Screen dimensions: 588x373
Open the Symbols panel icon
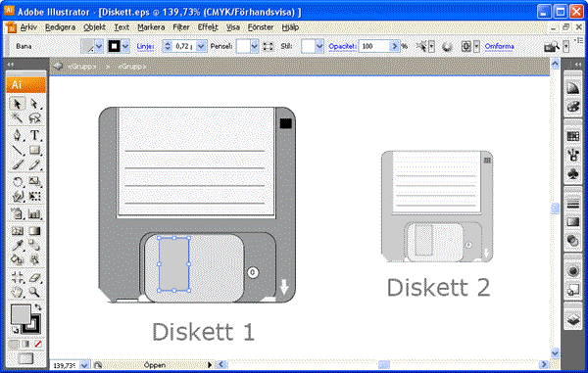point(573,173)
